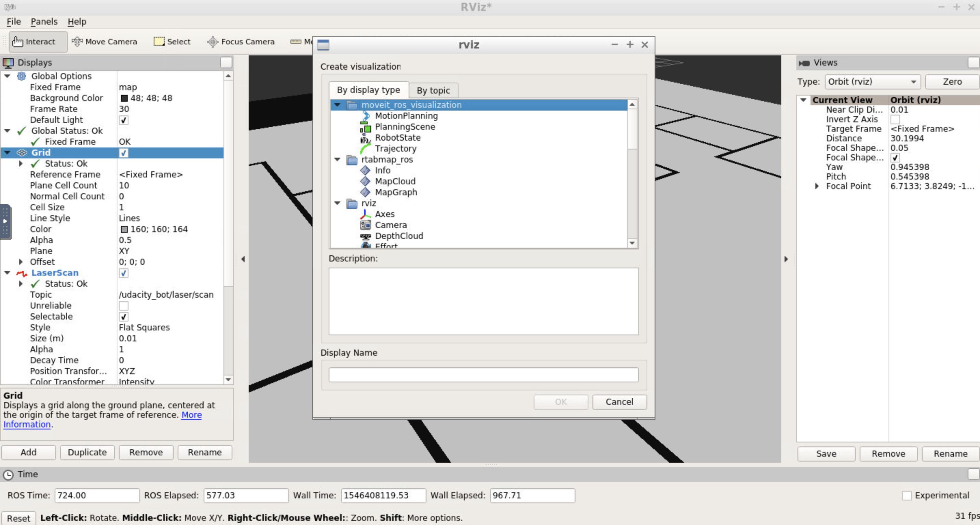This screenshot has width=980, height=525.
Task: Select the Camera display icon
Action: pos(365,225)
